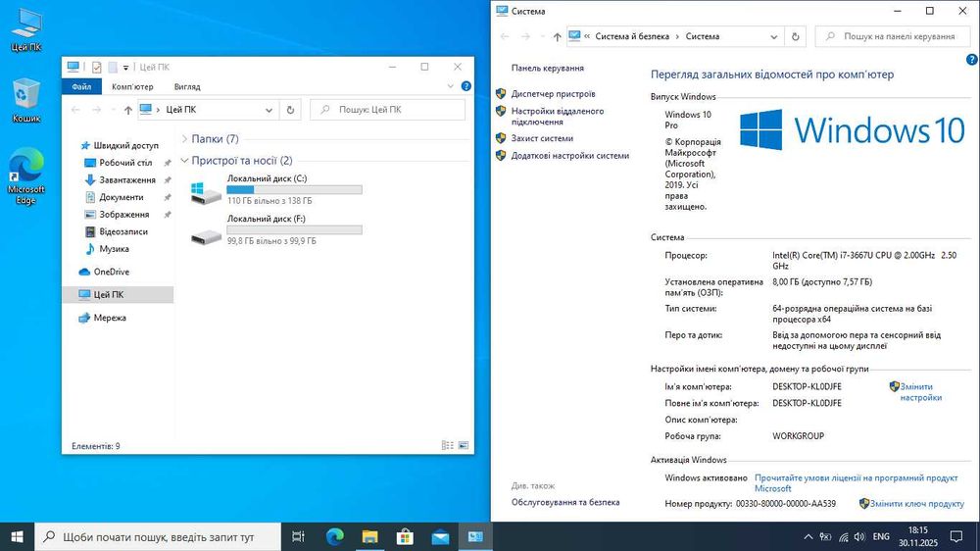Screen dimensions: 980x551
Task: Expand the Explorer ribbon with the chevron
Action: 450,86
